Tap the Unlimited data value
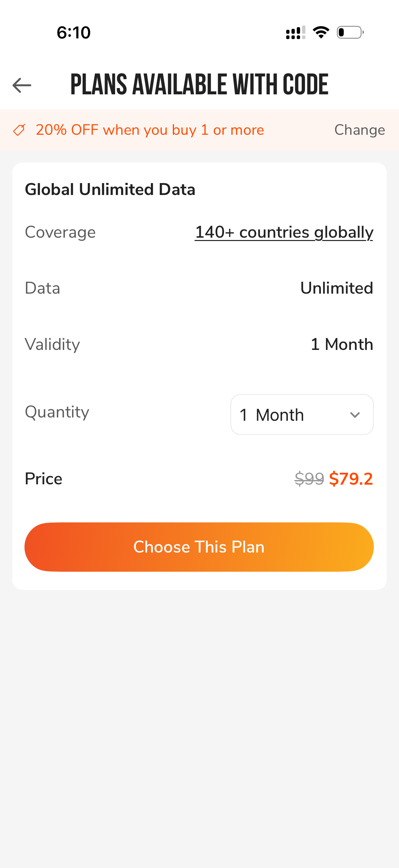 tap(337, 288)
